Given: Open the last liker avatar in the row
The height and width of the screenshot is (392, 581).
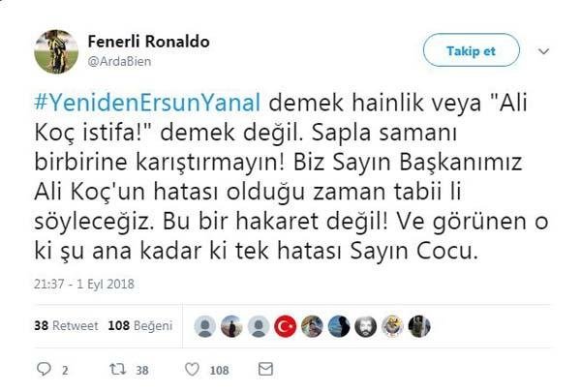Looking at the screenshot, I should tap(418, 326).
